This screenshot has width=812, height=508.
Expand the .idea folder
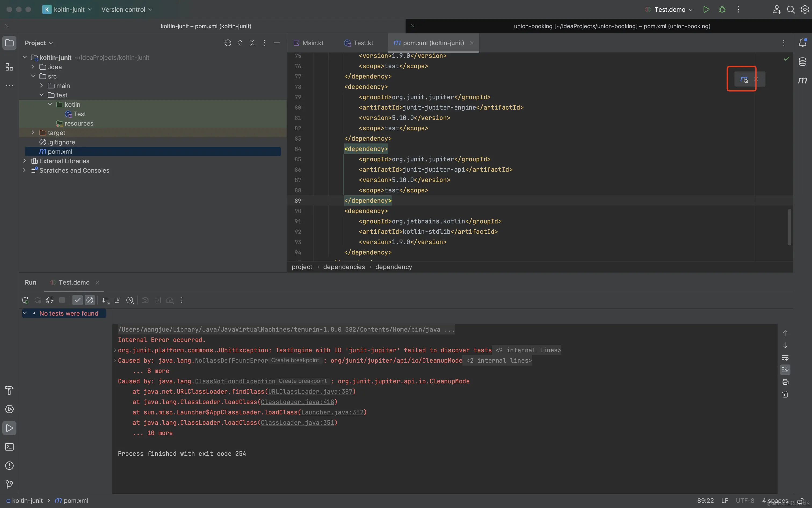click(x=33, y=67)
